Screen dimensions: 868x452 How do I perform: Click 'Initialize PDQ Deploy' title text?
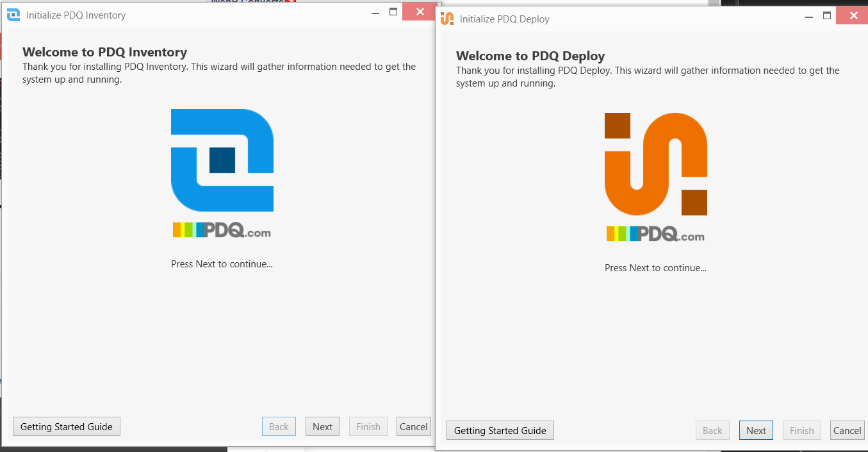[x=505, y=19]
